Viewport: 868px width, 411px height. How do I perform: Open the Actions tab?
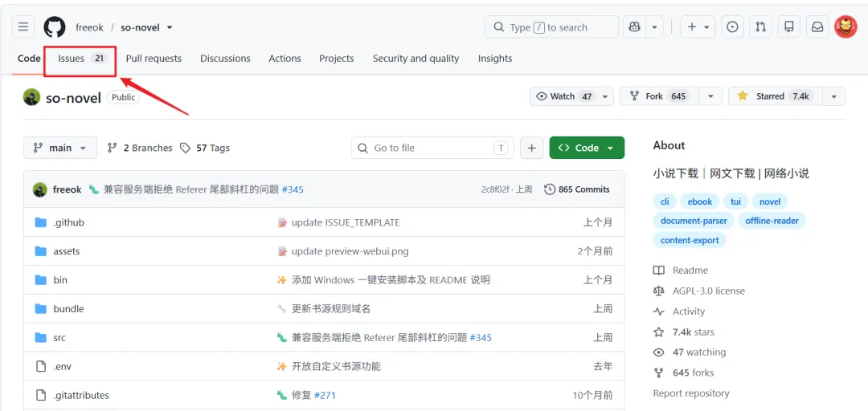[x=285, y=58]
